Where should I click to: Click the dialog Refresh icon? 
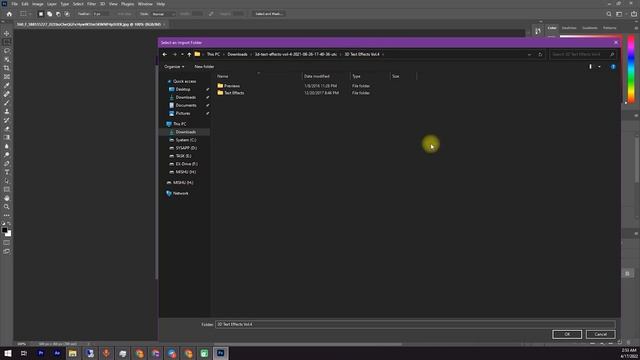pos(540,54)
